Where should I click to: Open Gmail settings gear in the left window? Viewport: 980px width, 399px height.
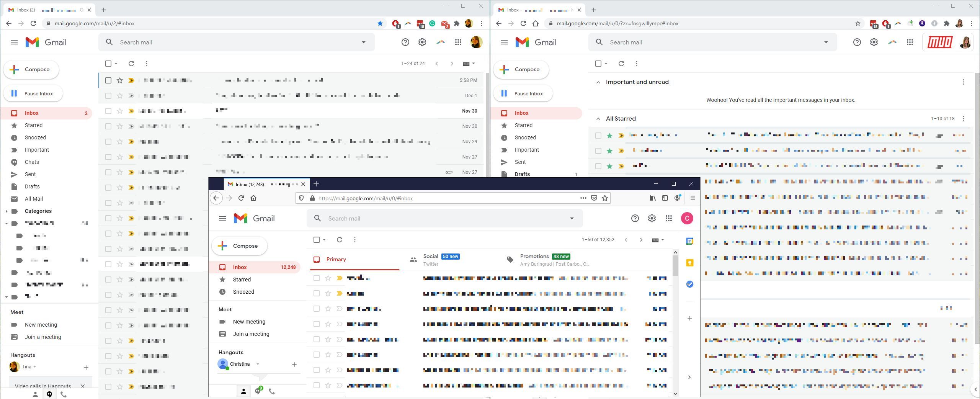tap(422, 42)
